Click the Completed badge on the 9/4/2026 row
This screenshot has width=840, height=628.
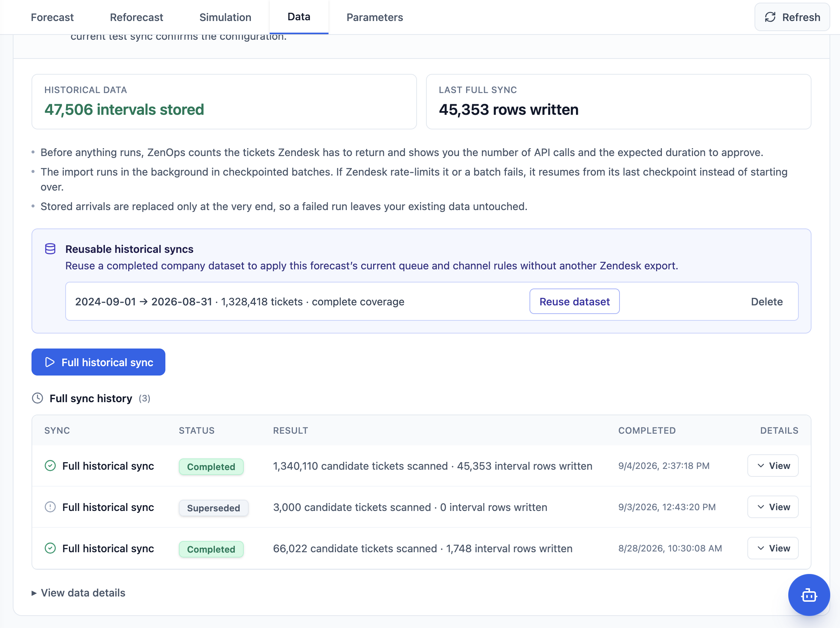coord(211,467)
